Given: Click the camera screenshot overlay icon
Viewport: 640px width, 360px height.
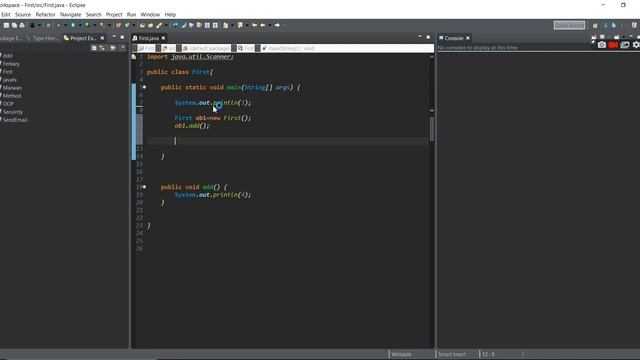Looking at the screenshot, I should [602, 45].
